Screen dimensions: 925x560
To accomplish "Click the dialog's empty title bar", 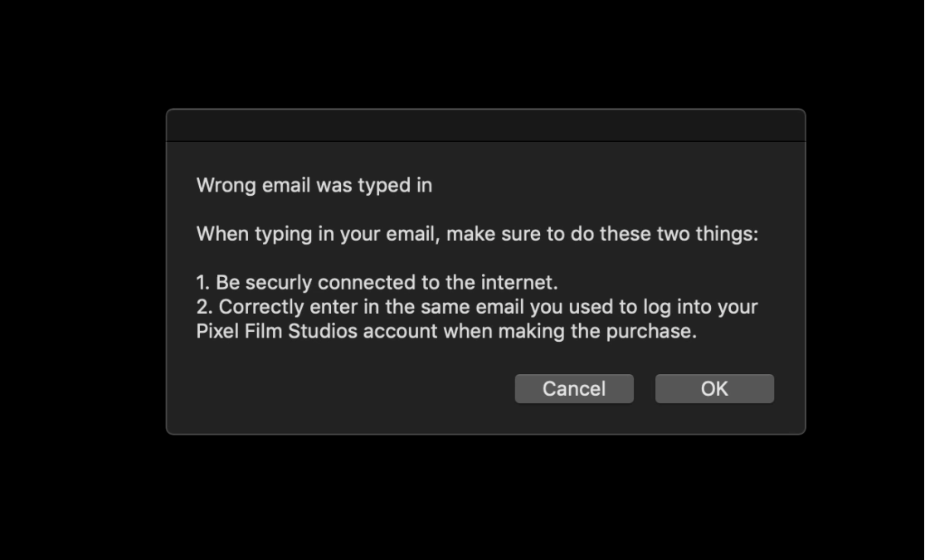I will (x=485, y=126).
